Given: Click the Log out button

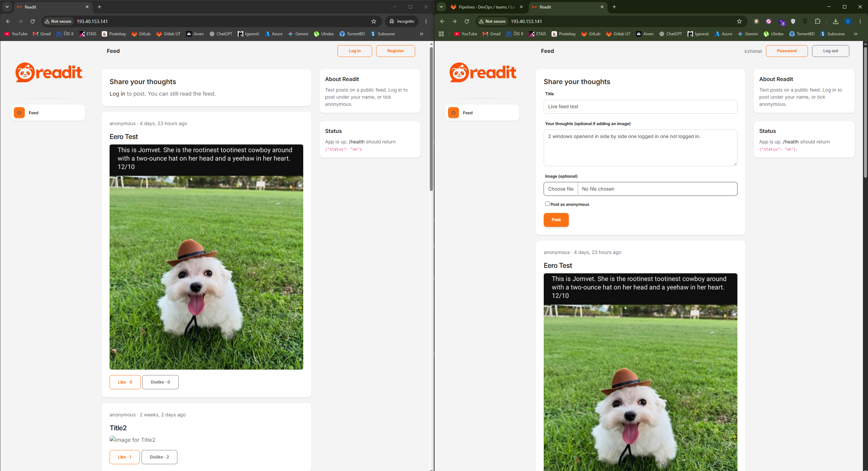Looking at the screenshot, I should point(830,51).
